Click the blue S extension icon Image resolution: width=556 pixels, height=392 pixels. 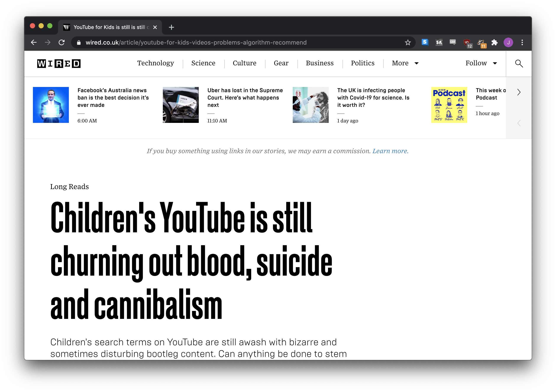tap(425, 42)
